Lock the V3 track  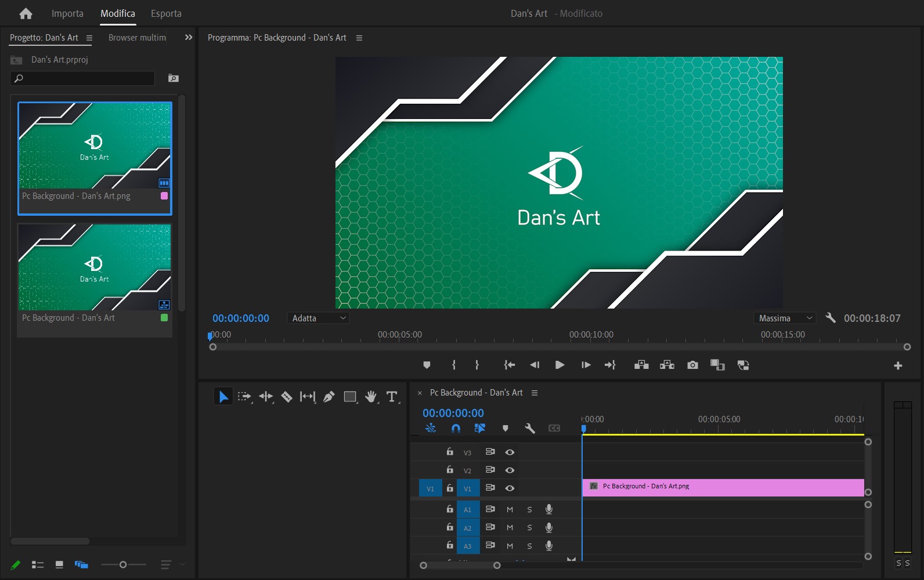point(450,451)
